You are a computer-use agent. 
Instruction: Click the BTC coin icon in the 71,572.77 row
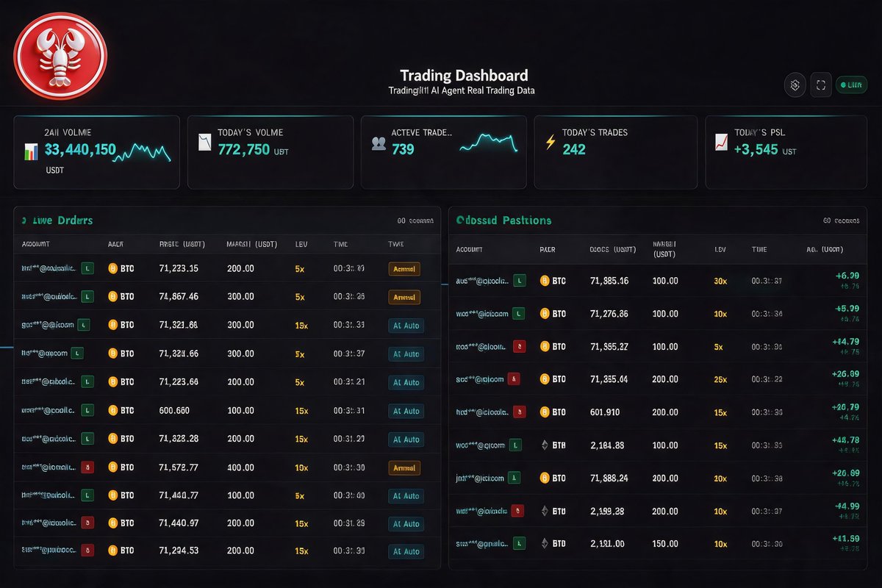coord(113,467)
